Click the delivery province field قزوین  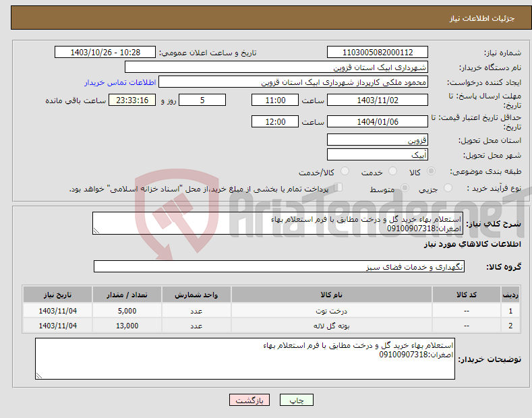click(x=378, y=140)
